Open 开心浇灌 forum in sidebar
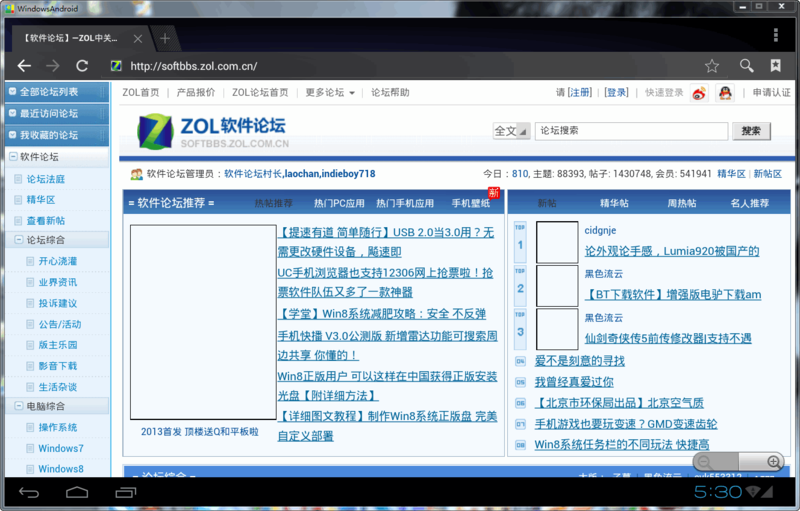 pyautogui.click(x=58, y=261)
